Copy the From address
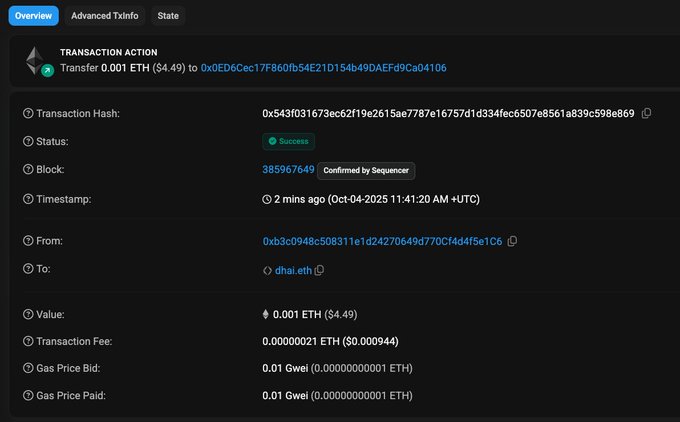 click(512, 242)
